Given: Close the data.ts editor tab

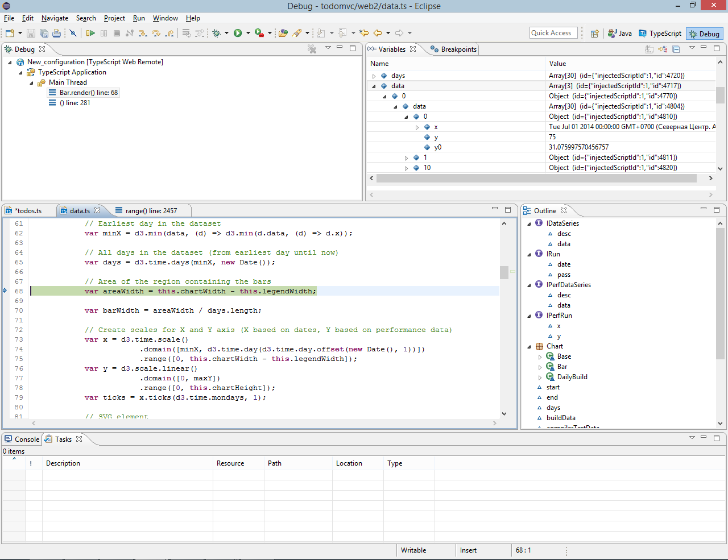Looking at the screenshot, I should [x=97, y=210].
